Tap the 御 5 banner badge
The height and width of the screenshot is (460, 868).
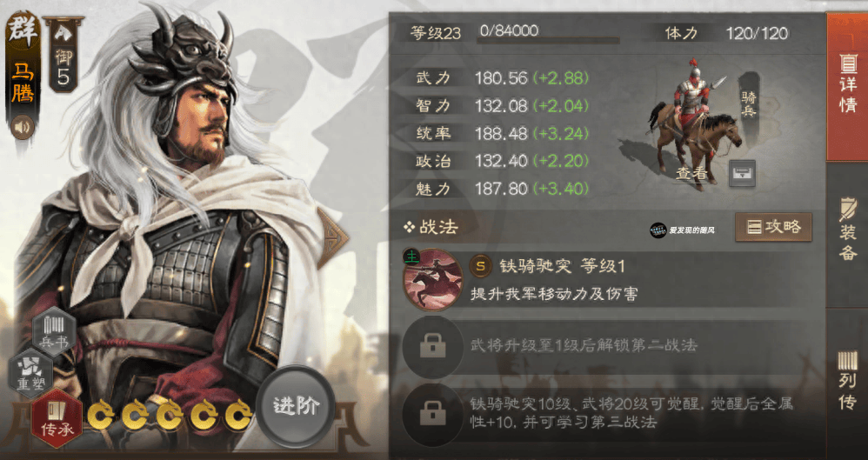click(x=63, y=54)
